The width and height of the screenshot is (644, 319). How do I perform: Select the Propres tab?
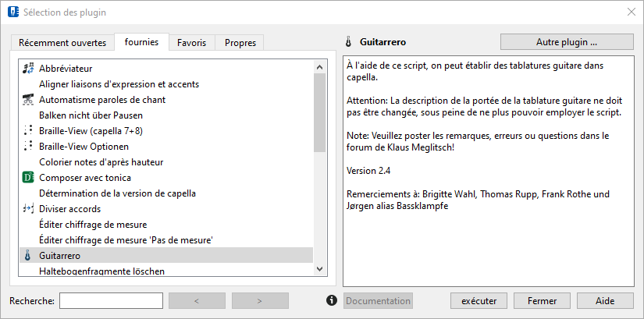pyautogui.click(x=240, y=42)
